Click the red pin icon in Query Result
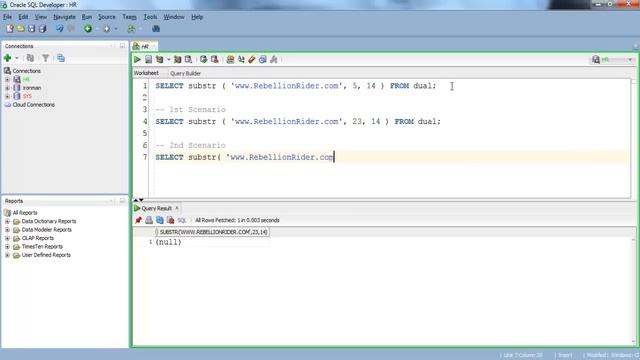The height and width of the screenshot is (360, 640). click(138, 220)
